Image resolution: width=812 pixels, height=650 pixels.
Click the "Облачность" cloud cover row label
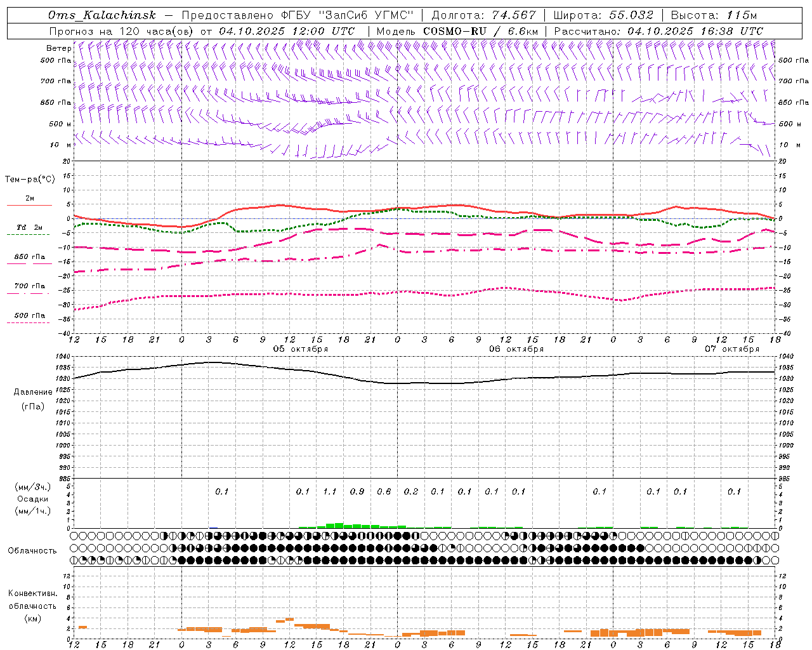32,551
